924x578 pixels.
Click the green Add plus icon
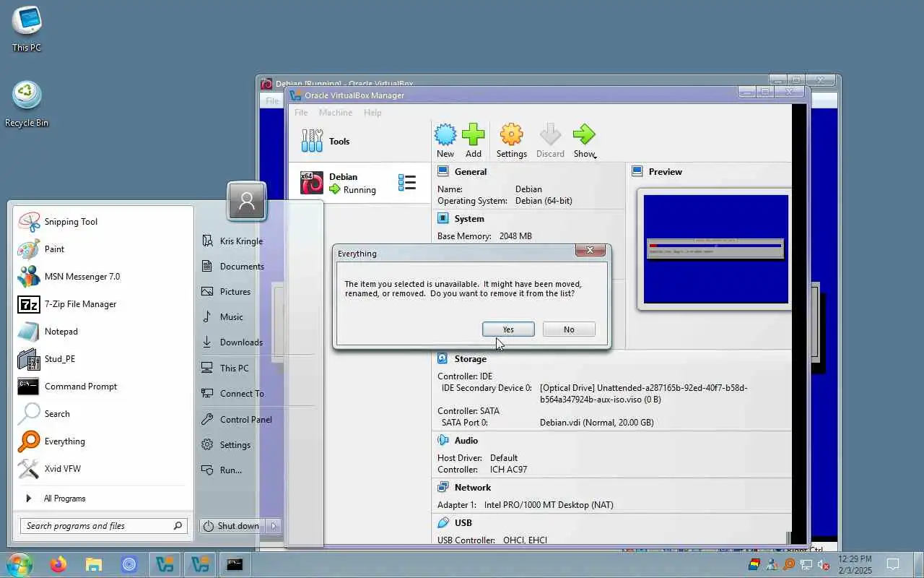[x=474, y=134]
